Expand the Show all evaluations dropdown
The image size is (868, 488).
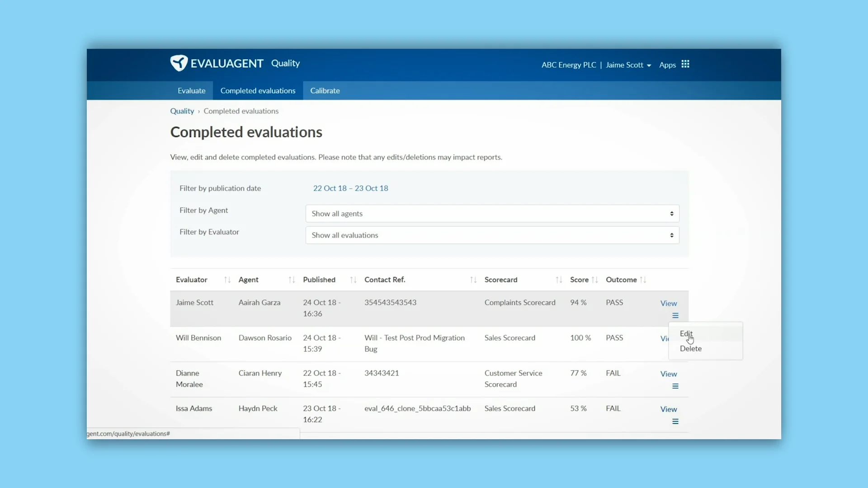point(492,235)
